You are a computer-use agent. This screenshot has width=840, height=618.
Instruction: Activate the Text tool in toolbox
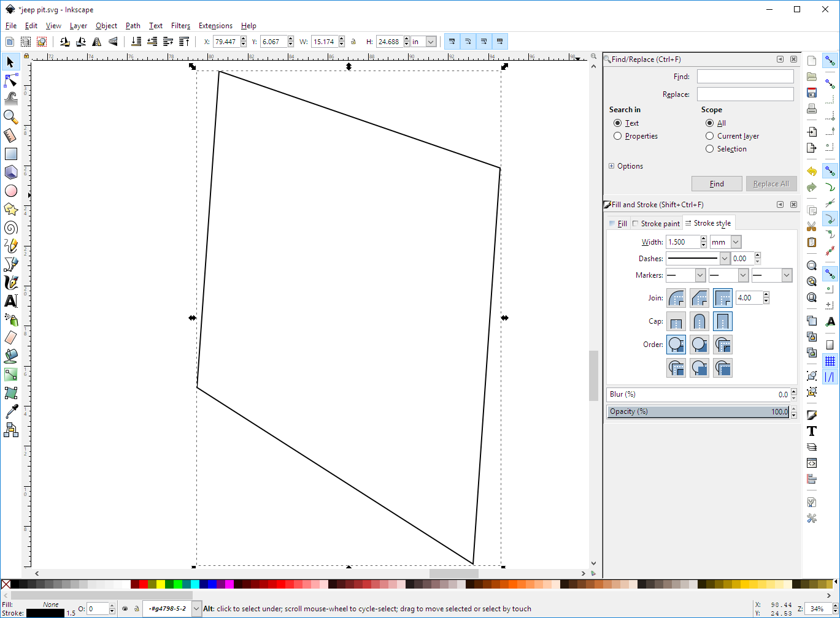10,301
